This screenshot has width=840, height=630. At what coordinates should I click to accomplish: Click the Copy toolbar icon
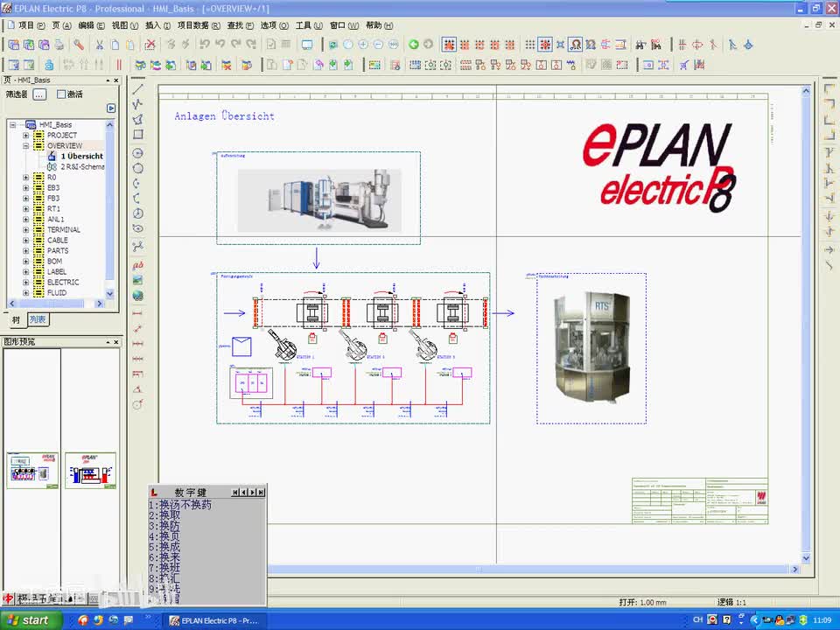point(115,45)
